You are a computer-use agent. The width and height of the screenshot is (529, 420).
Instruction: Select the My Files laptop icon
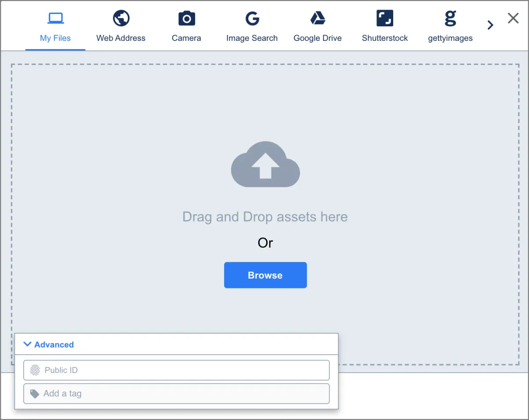click(55, 18)
